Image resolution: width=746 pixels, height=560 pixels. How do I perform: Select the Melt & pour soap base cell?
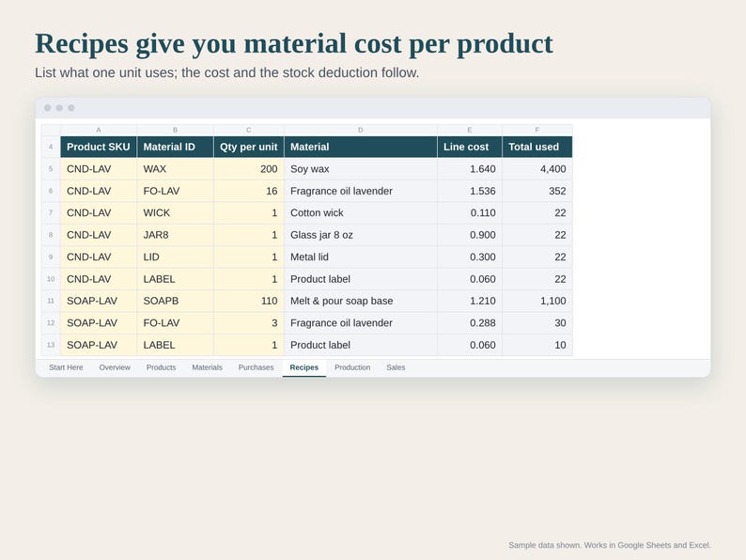pos(361,301)
